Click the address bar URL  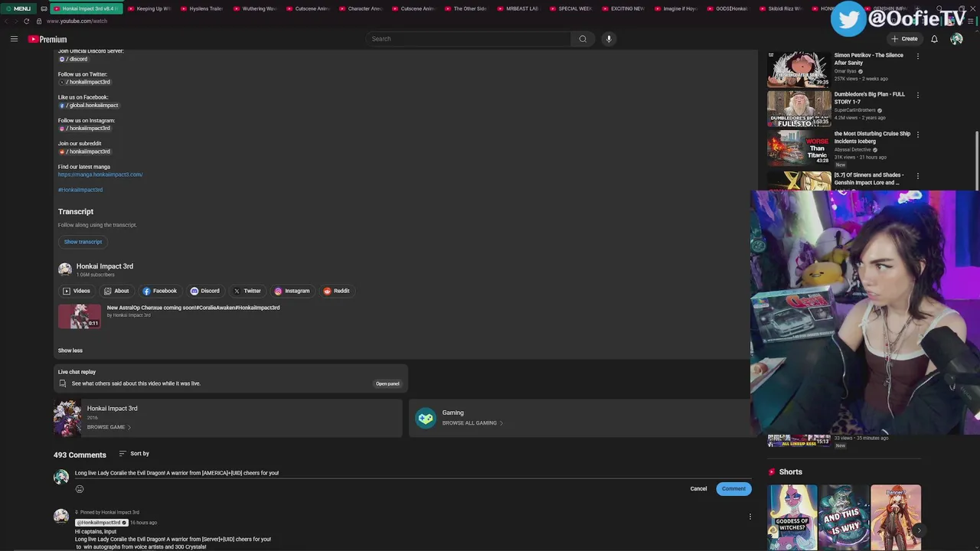(x=77, y=21)
